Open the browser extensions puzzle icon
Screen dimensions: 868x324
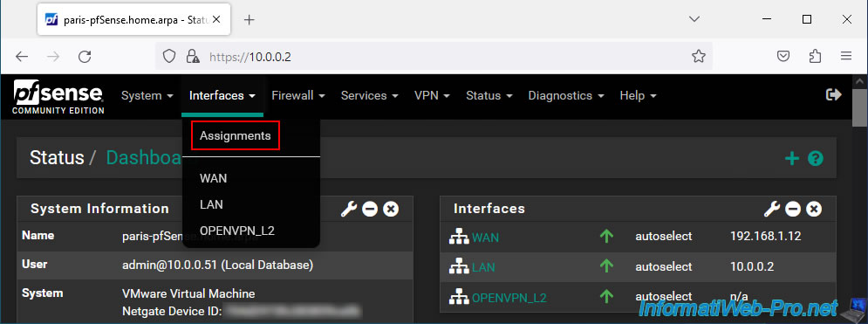[x=815, y=57]
